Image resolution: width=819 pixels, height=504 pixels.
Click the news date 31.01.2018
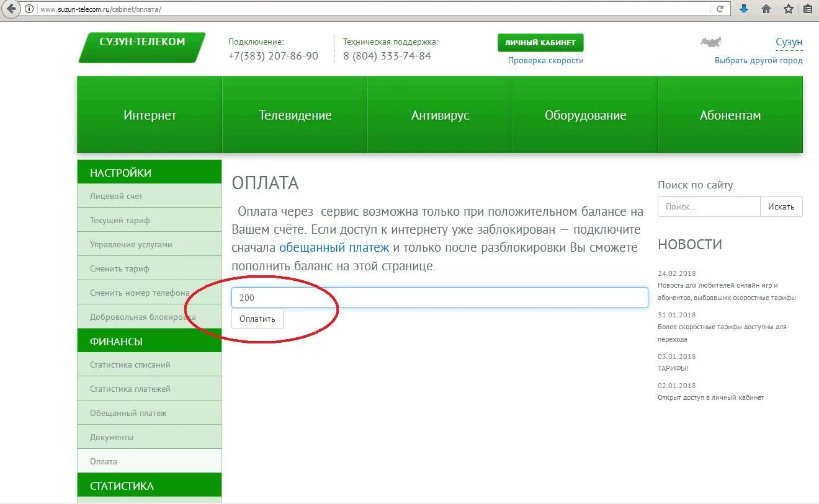pos(677,315)
